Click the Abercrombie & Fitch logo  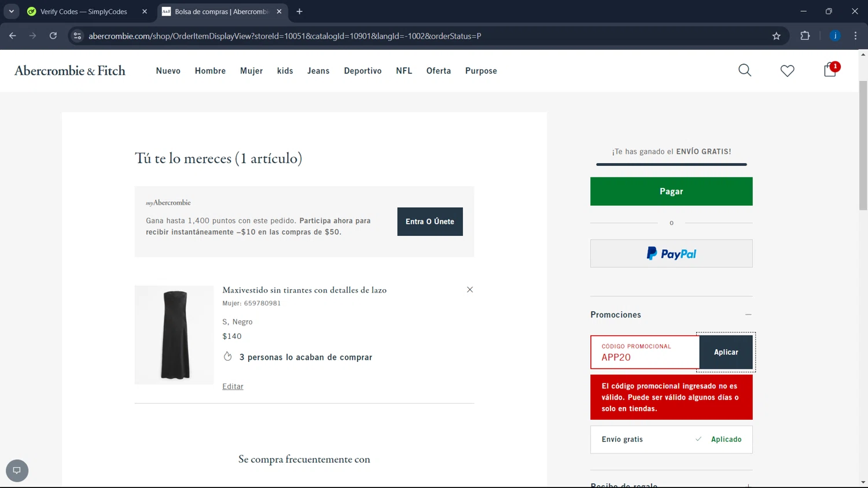point(70,71)
